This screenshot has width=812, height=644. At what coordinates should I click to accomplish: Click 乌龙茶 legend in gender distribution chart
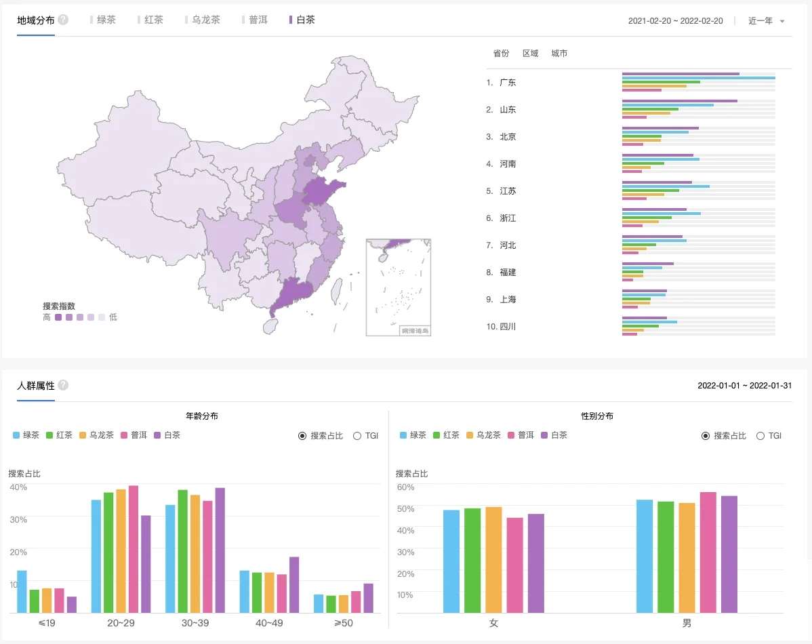[x=484, y=435]
